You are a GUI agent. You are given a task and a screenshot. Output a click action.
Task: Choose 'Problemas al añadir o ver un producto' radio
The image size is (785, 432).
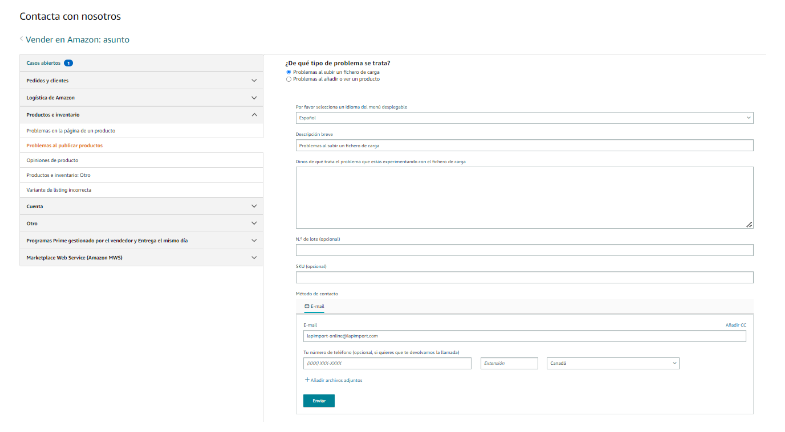[288, 79]
